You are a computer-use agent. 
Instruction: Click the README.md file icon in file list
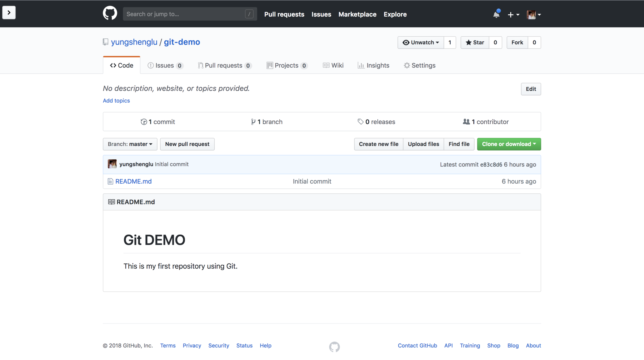tap(110, 181)
